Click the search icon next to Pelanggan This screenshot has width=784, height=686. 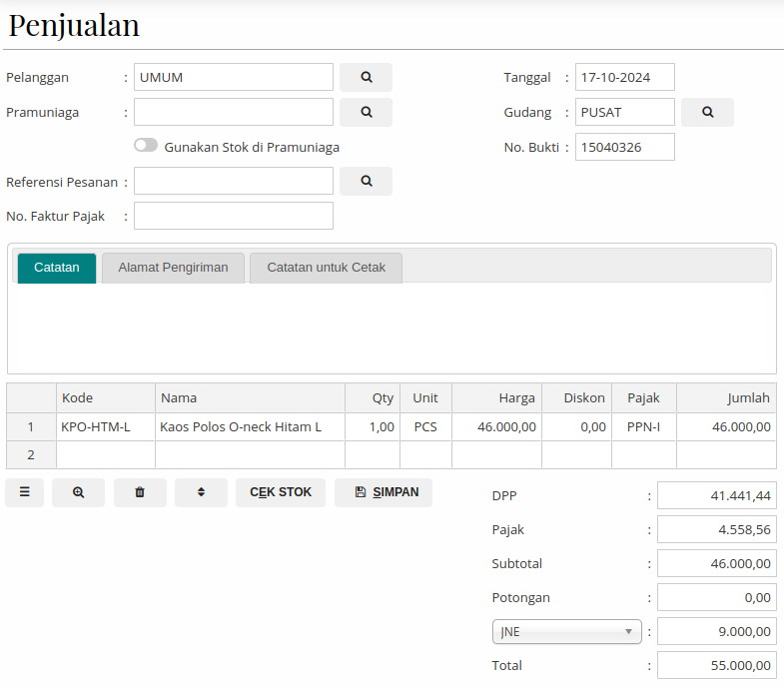click(x=366, y=77)
